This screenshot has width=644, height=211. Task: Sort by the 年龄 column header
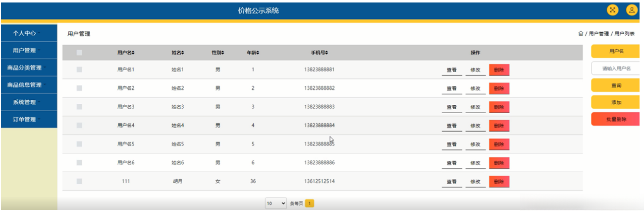253,53
